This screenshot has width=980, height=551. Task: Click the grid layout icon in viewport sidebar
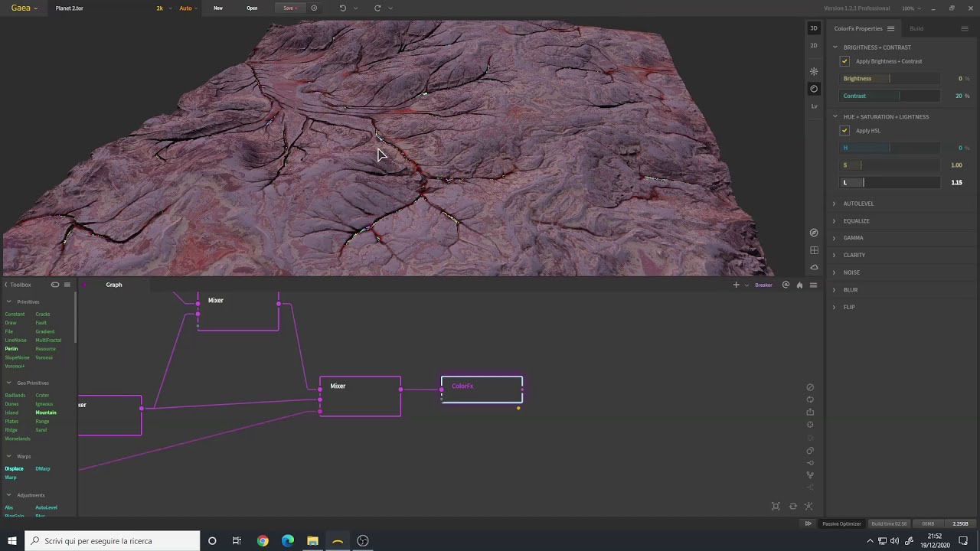pos(814,250)
